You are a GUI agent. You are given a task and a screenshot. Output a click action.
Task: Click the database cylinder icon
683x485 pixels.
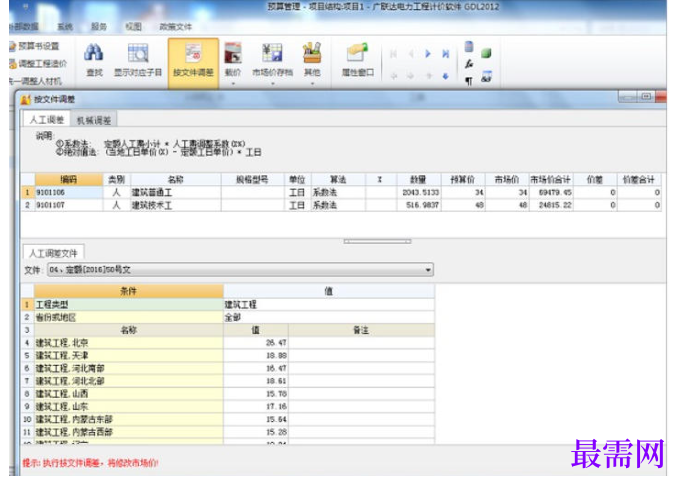[469, 46]
